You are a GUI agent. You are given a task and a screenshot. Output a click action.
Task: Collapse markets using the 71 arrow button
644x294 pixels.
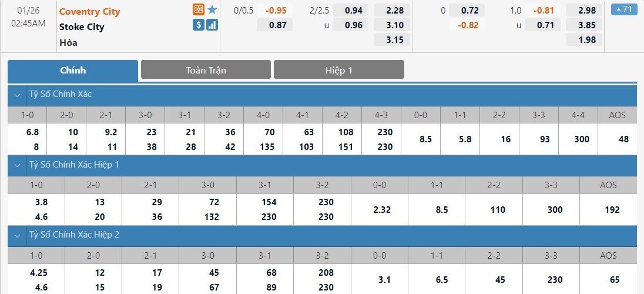pos(625,9)
